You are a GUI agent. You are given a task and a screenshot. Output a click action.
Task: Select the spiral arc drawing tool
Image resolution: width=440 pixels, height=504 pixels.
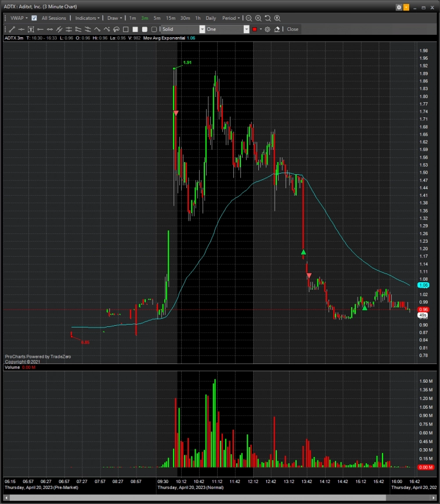coord(116,29)
